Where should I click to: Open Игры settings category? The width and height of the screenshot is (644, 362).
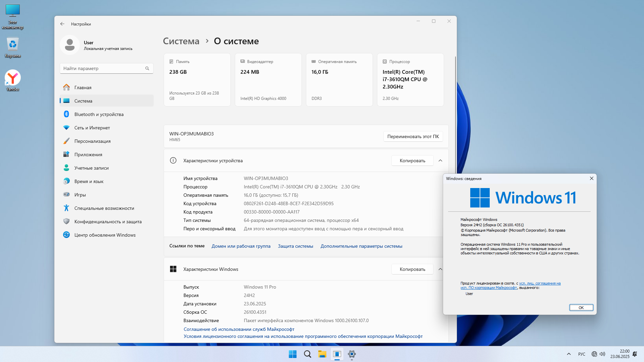80,195
